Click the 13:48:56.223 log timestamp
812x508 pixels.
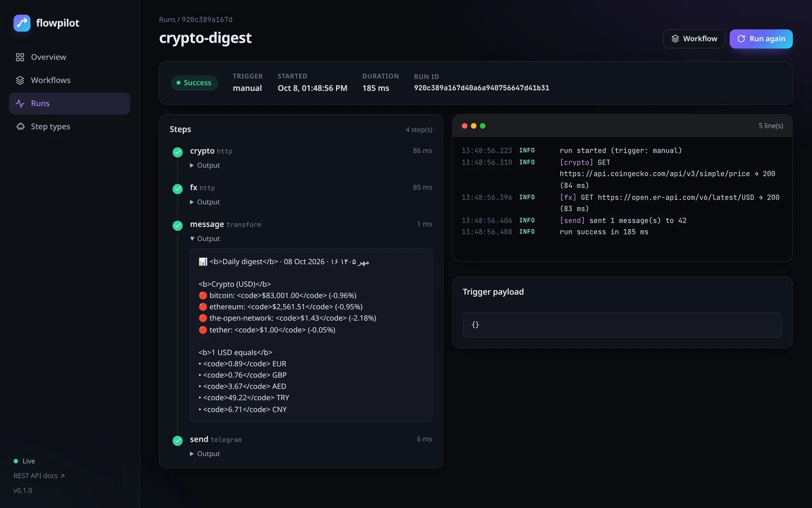pyautogui.click(x=487, y=151)
